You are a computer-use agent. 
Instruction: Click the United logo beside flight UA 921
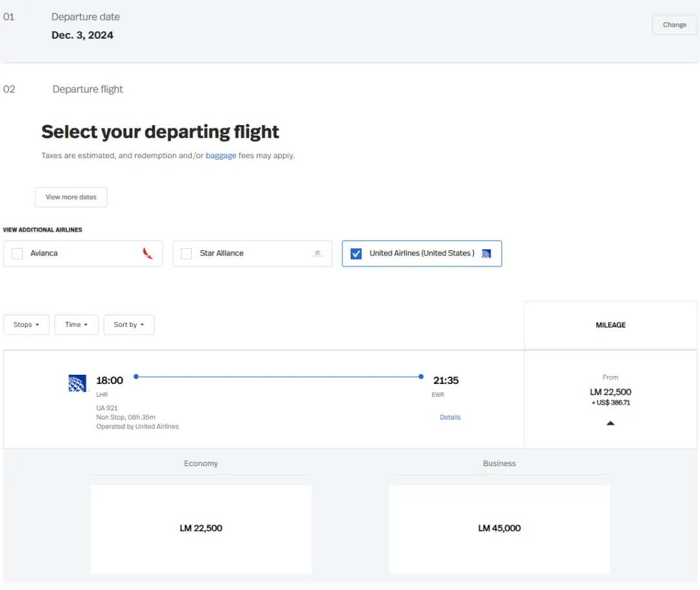click(78, 383)
